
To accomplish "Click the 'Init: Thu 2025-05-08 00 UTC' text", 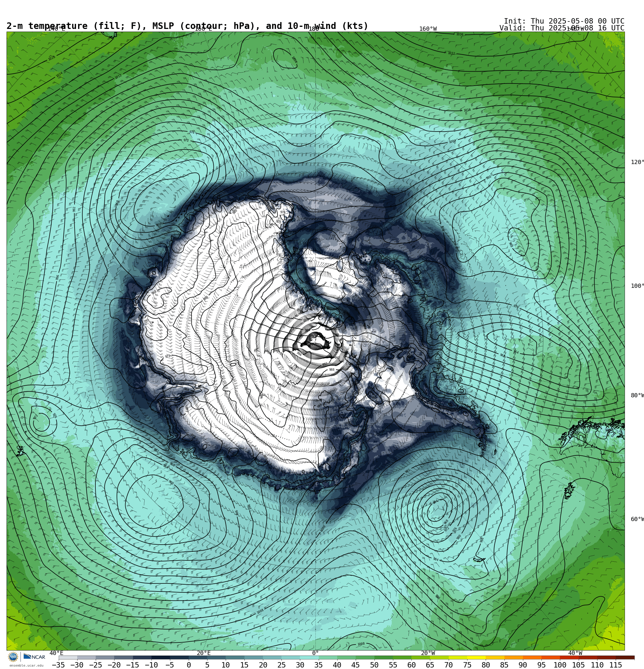I will [x=564, y=21].
